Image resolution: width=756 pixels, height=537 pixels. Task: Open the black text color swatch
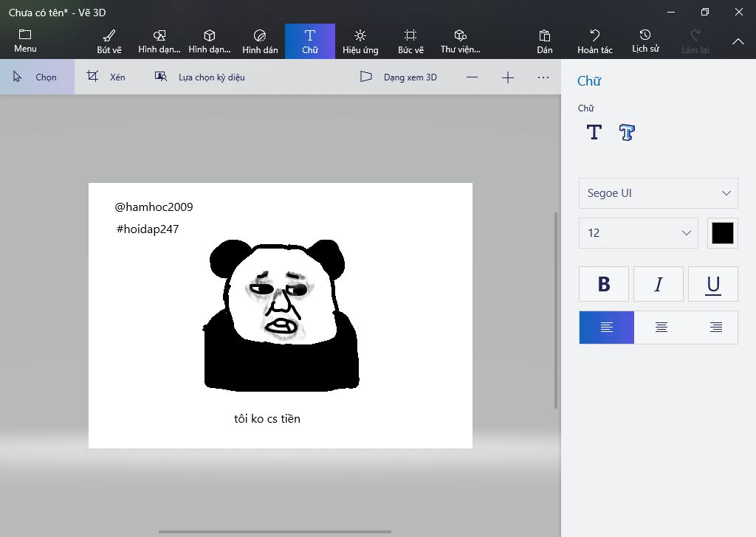click(722, 233)
